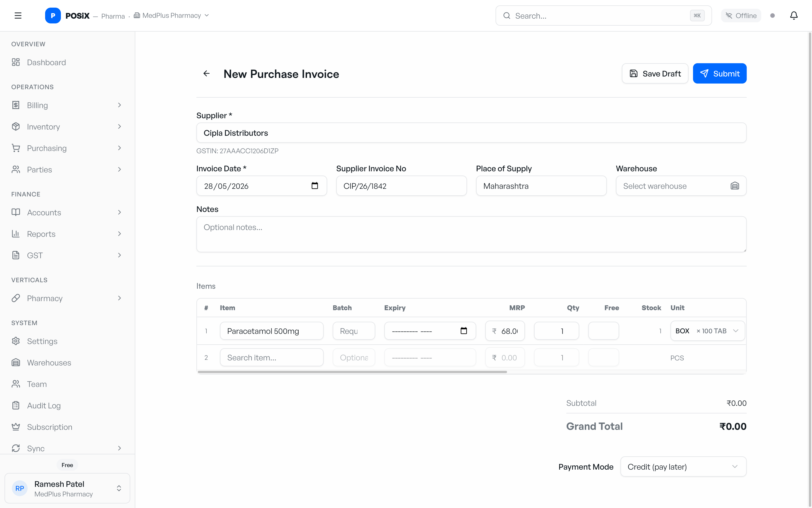Click the Sync refresh icon
812x508 pixels.
coord(16,448)
